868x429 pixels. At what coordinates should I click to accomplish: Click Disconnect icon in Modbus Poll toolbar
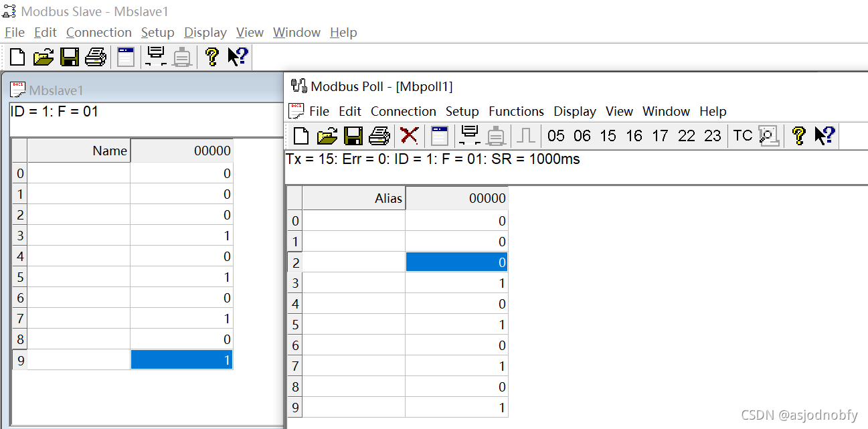tap(496, 136)
